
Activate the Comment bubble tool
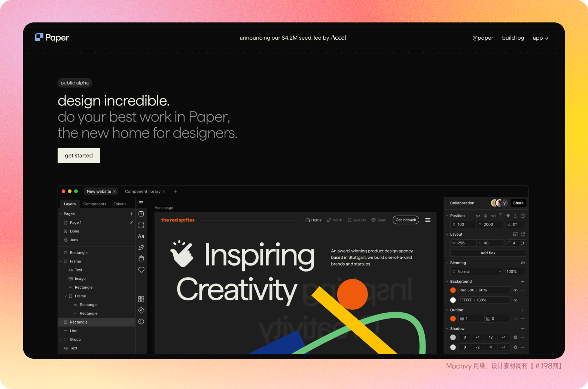(141, 270)
